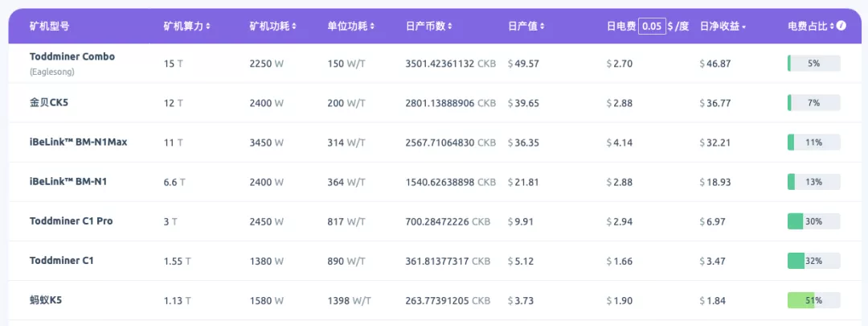Select the $46.87 net profit

(715, 64)
